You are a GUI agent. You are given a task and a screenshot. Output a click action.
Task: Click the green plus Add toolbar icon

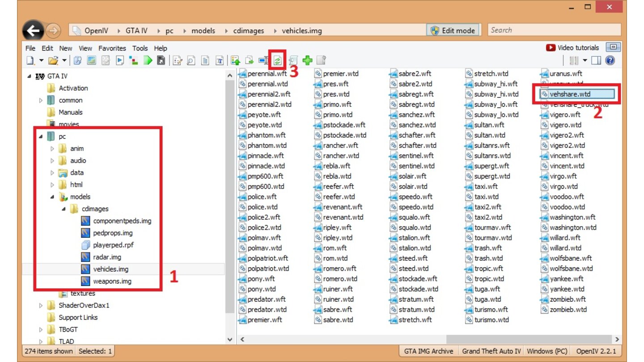[x=307, y=60]
